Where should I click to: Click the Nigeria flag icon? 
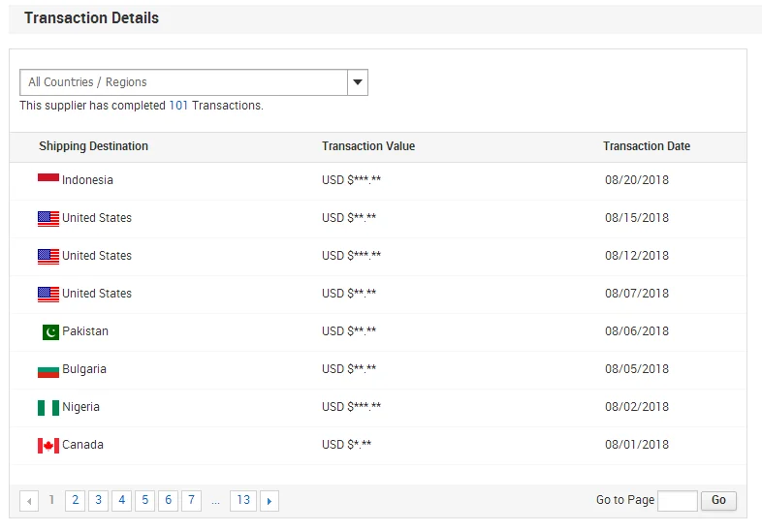coord(48,408)
